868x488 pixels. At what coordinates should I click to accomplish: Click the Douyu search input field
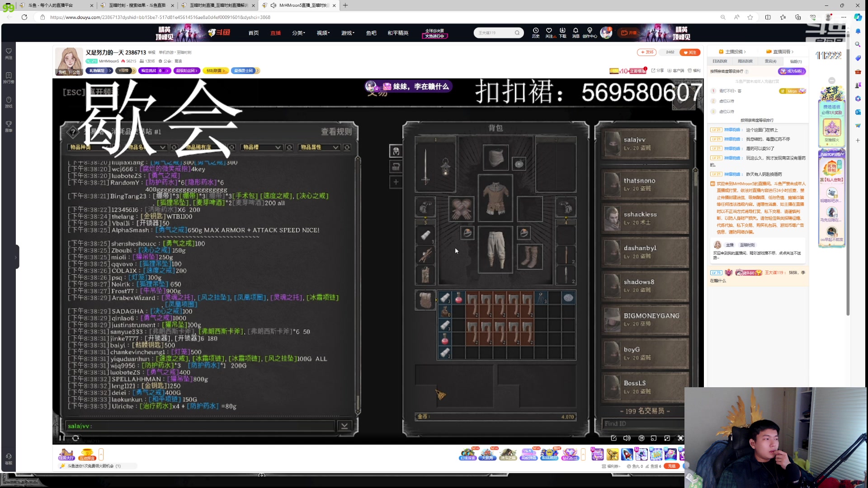coord(494,33)
